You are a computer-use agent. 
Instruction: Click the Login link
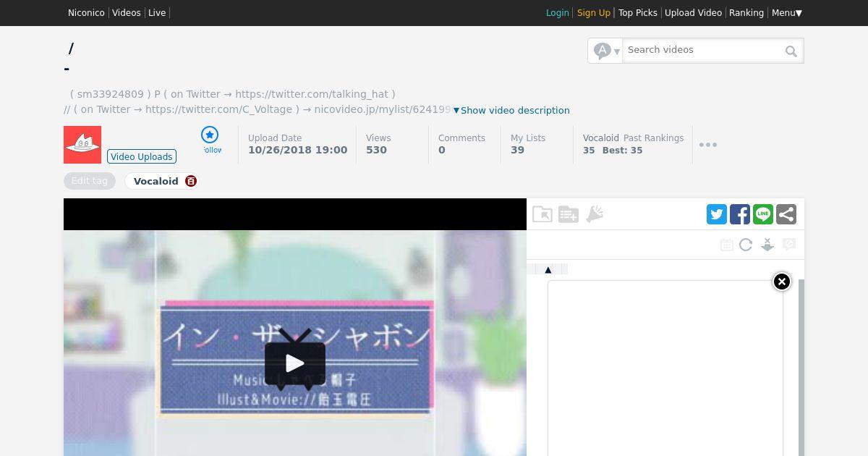coord(558,13)
